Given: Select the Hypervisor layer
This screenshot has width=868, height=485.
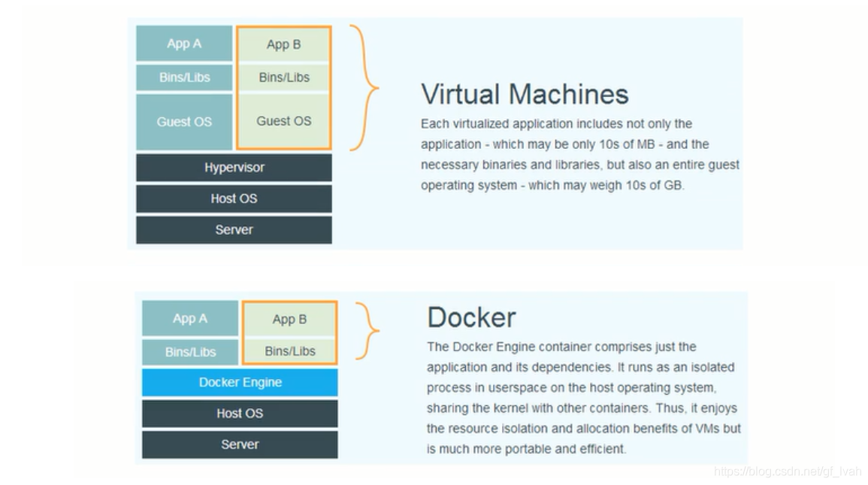Looking at the screenshot, I should click(x=234, y=167).
